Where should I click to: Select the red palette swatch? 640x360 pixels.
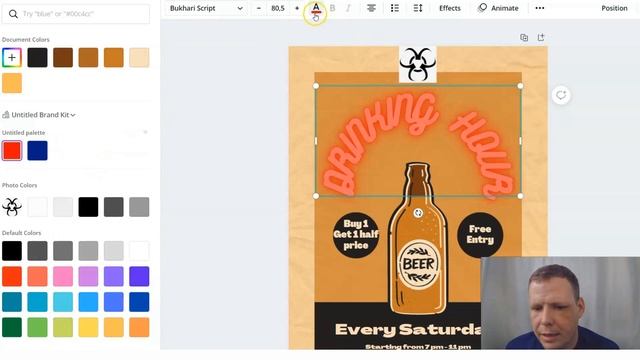12,151
